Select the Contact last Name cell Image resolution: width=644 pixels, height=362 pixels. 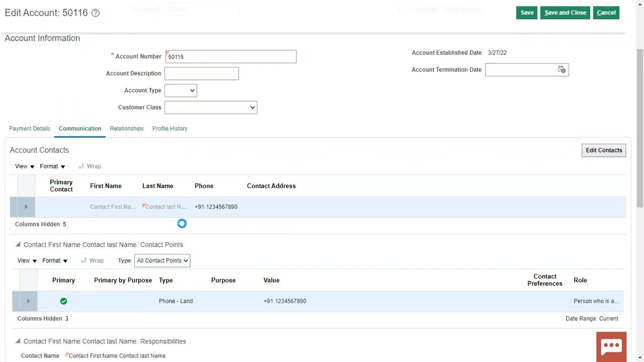166,207
